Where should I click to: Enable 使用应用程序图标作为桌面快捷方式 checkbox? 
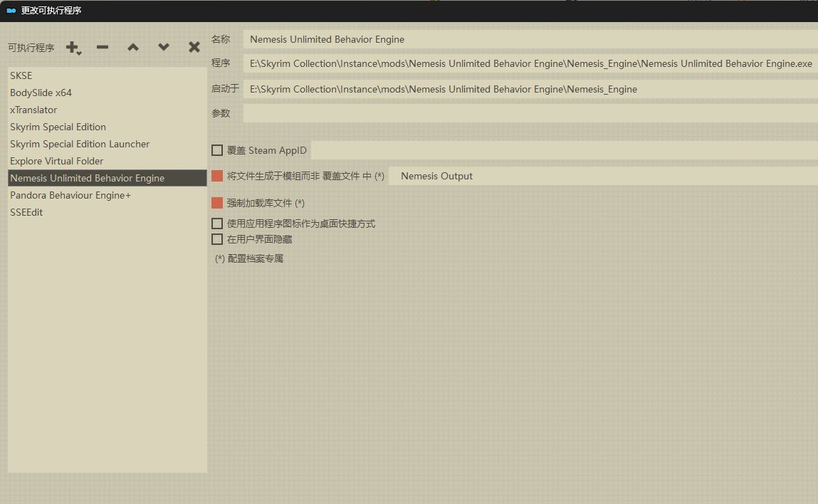(x=217, y=224)
